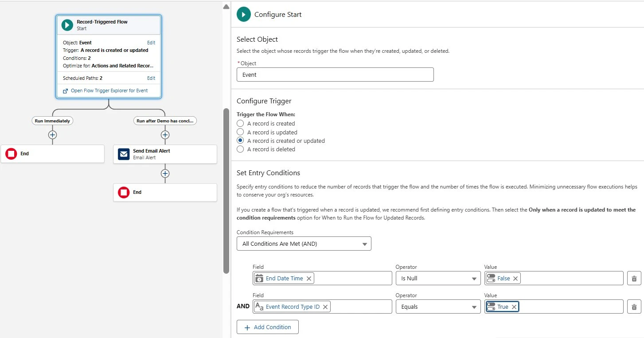Click 'Optimize for: Actions and Related Recor...' text
This screenshot has width=644, height=338.
pyautogui.click(x=108, y=66)
